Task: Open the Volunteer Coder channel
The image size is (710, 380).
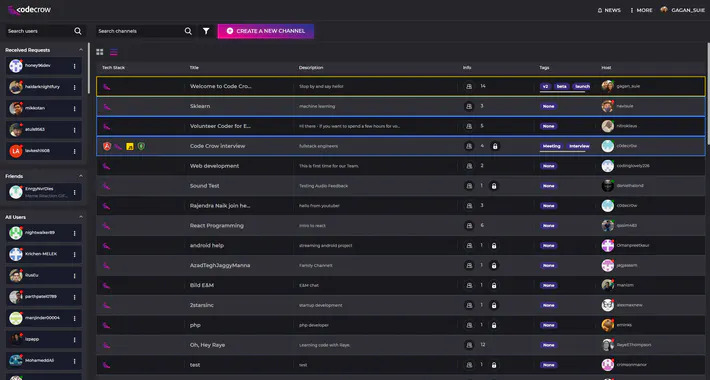Action: [401, 126]
